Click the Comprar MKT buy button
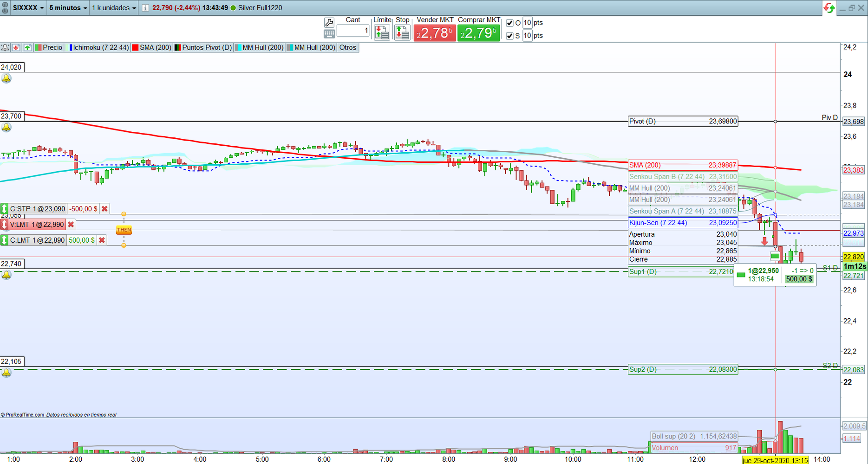Image resolution: width=868 pixels, height=464 pixels. (479, 33)
